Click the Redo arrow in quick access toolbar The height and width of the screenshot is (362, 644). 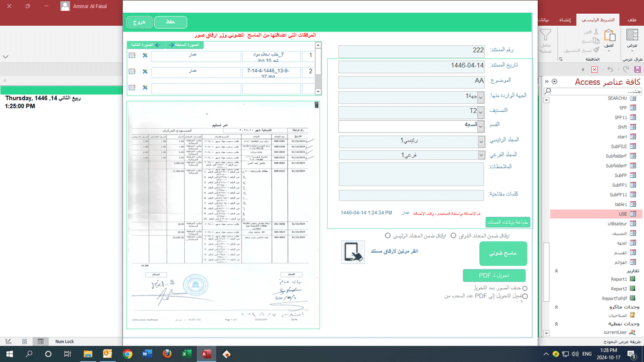(626, 69)
